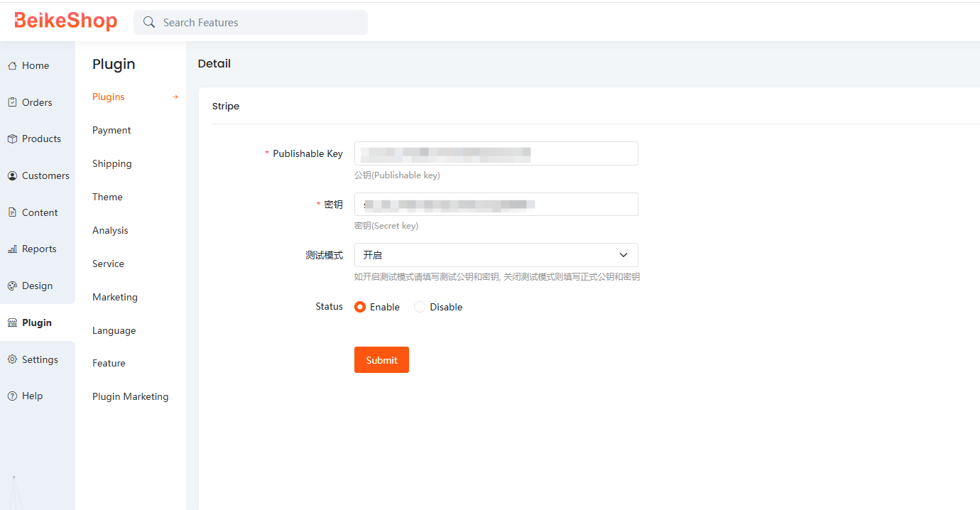Click the 公钥(Publishable key) hint text
The height and width of the screenshot is (510, 980).
pyautogui.click(x=397, y=175)
